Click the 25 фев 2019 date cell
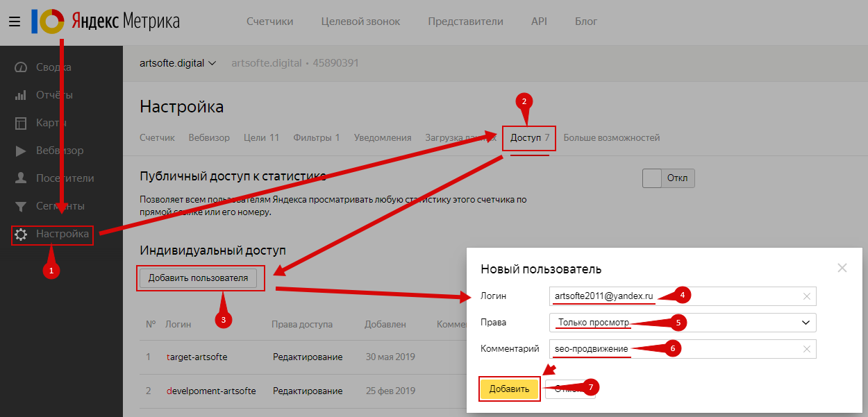This screenshot has height=417, width=868. [x=390, y=391]
